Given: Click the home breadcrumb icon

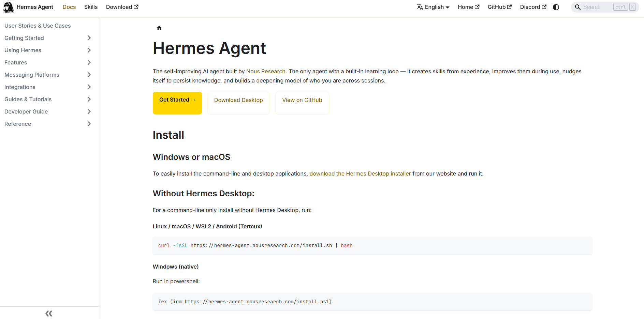Looking at the screenshot, I should (159, 28).
